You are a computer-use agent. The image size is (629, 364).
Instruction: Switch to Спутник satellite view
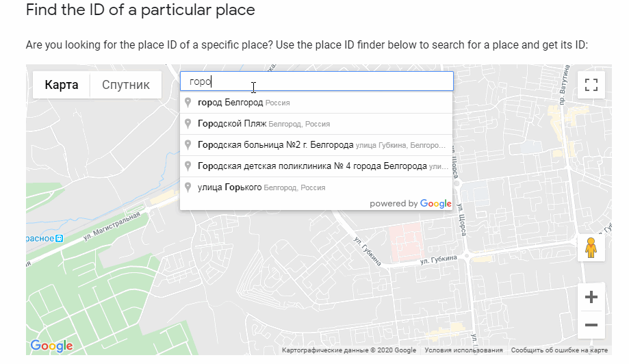click(x=126, y=85)
